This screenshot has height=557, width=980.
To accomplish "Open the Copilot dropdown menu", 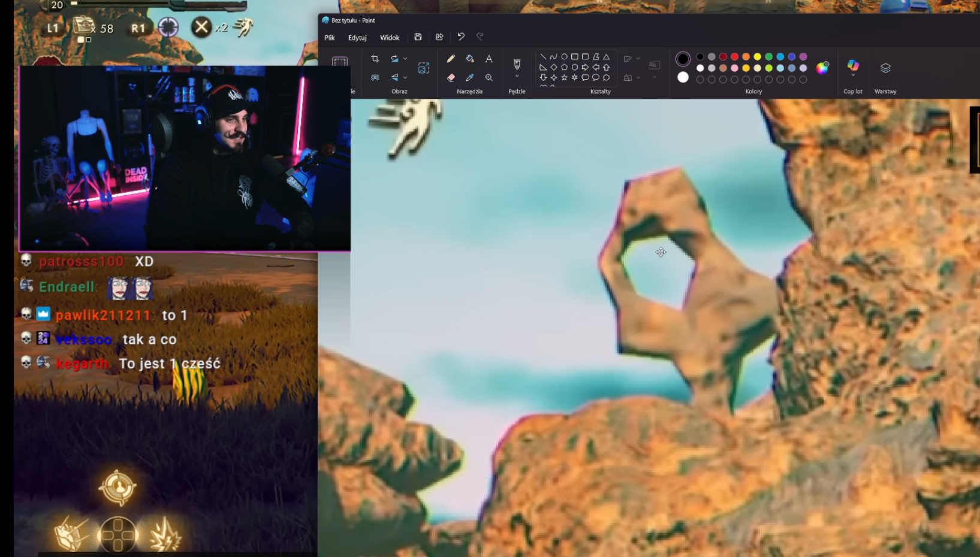I will click(x=853, y=75).
